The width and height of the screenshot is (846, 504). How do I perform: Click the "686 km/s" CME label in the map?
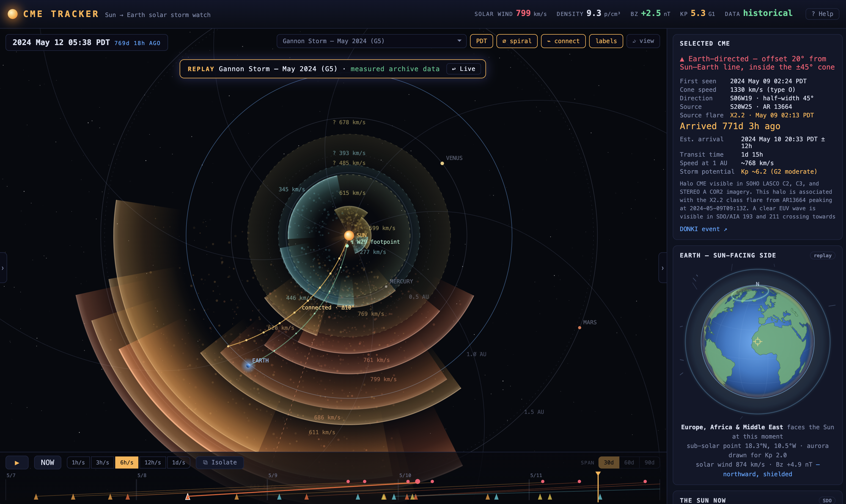[x=327, y=417]
